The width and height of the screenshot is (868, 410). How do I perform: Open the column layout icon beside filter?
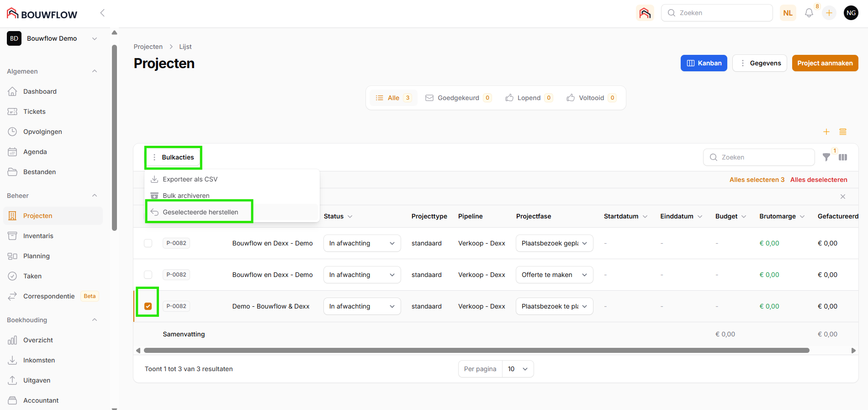click(843, 157)
